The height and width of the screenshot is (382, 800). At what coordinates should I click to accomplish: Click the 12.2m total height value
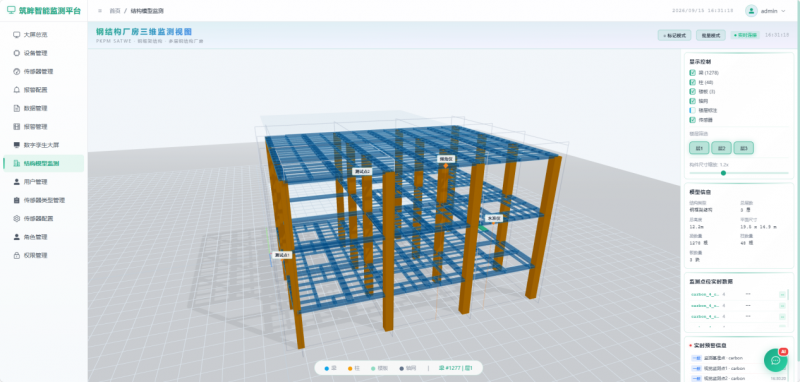(696, 226)
